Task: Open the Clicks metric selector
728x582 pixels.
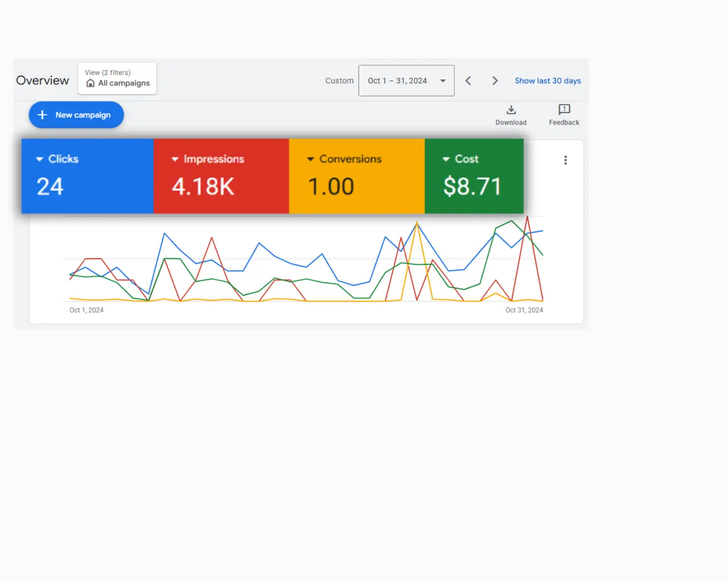Action: pyautogui.click(x=39, y=159)
